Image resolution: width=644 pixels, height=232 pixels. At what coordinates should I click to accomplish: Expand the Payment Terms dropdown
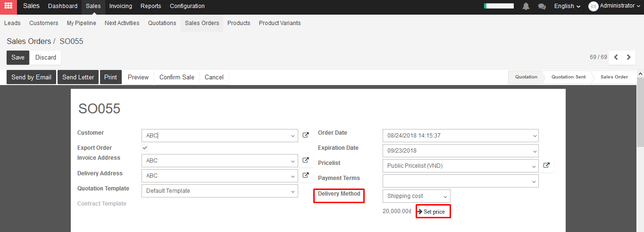pos(460,181)
